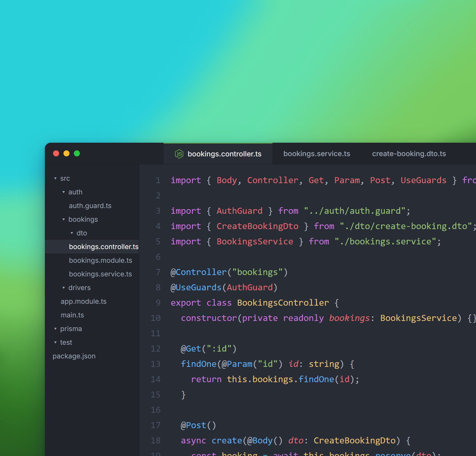This screenshot has width=476, height=456.
Task: Click line number 7 in the gutter
Action: tap(158, 272)
